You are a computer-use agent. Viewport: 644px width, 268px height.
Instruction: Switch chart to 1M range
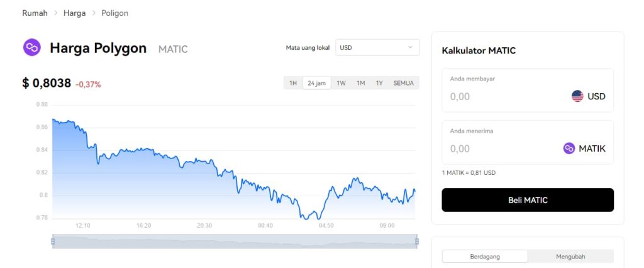(x=360, y=83)
